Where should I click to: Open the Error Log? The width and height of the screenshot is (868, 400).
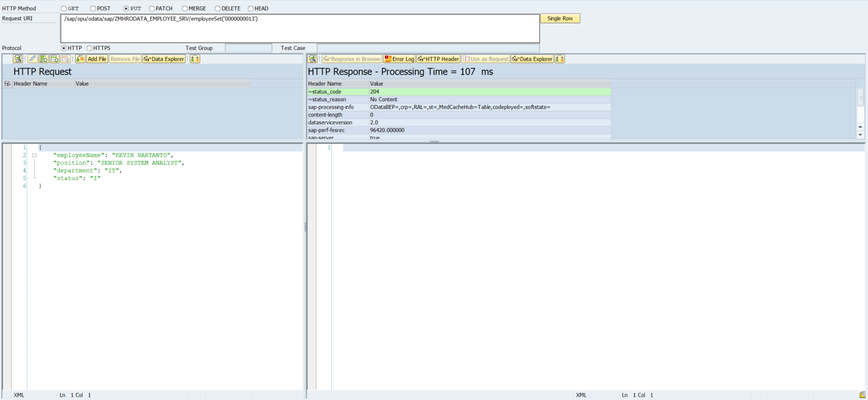[x=399, y=59]
